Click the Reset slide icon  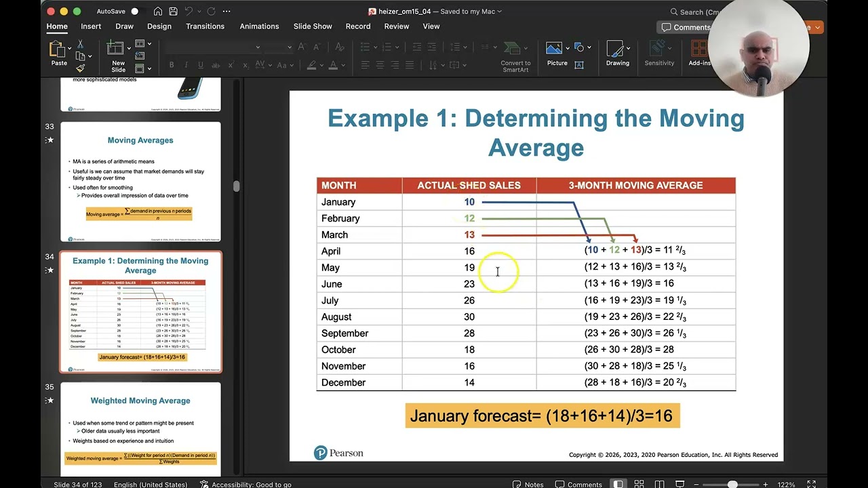[x=140, y=56]
